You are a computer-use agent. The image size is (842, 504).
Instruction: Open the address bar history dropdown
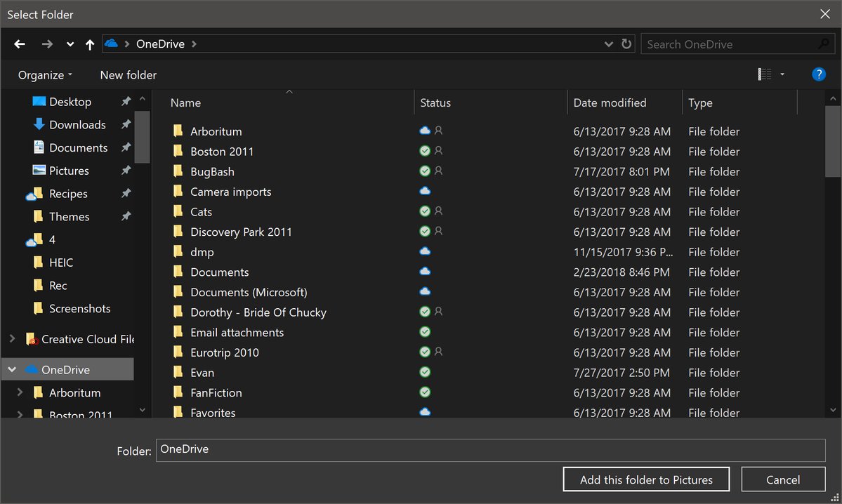coord(608,44)
